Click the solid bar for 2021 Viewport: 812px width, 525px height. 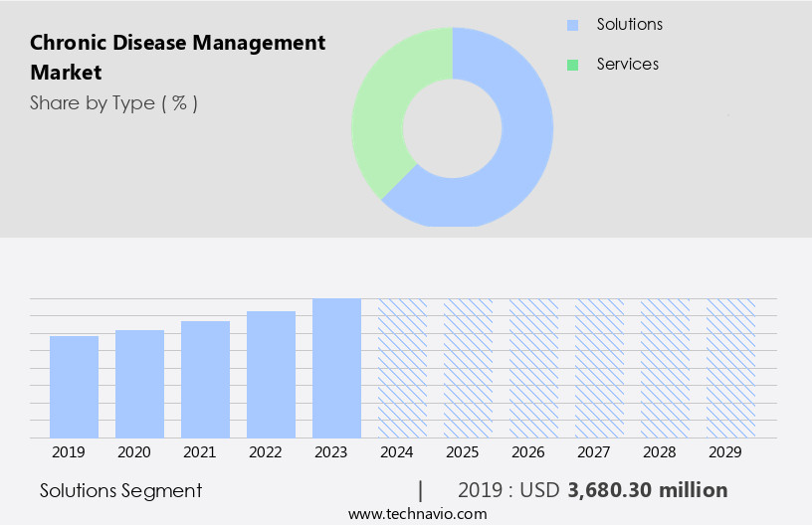pyautogui.click(x=205, y=379)
